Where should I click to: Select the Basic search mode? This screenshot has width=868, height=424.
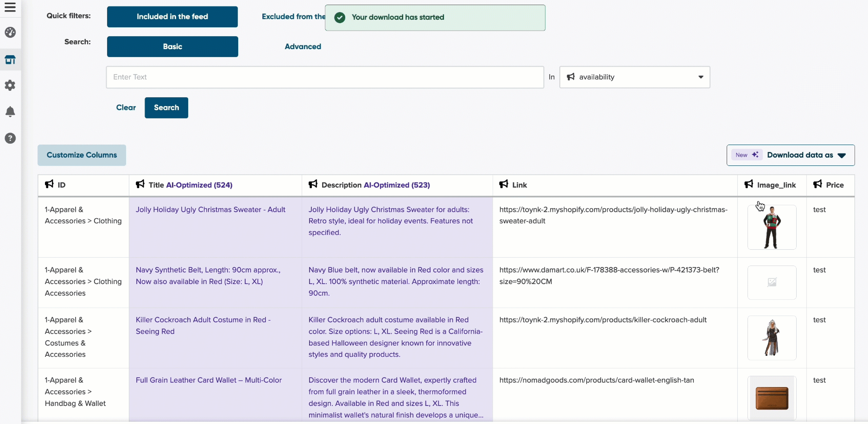coord(172,46)
